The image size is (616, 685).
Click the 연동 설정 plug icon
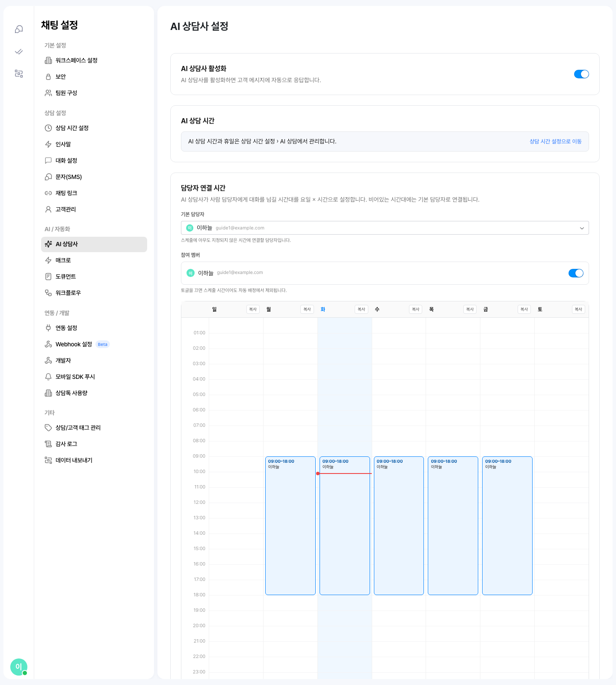pos(48,328)
